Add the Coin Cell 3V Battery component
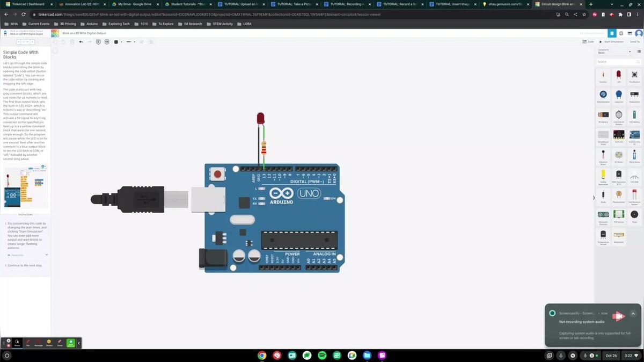Screen dimensions: 644x362 619,117
